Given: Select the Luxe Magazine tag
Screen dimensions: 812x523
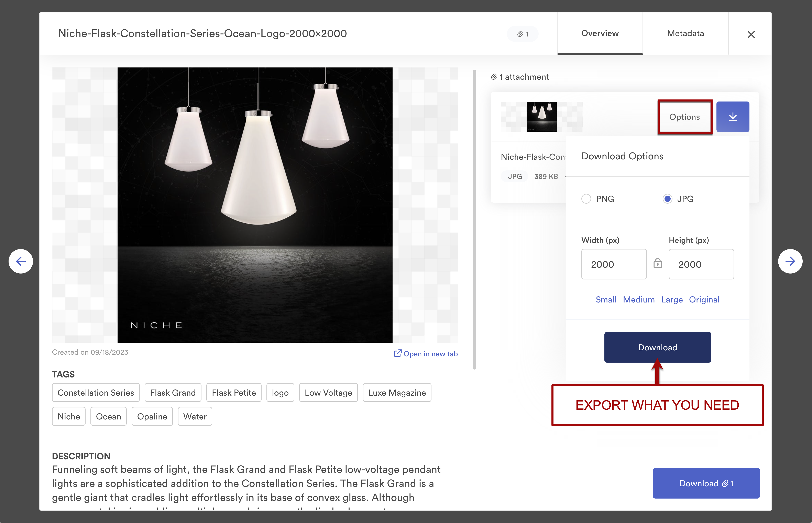Looking at the screenshot, I should tap(397, 393).
